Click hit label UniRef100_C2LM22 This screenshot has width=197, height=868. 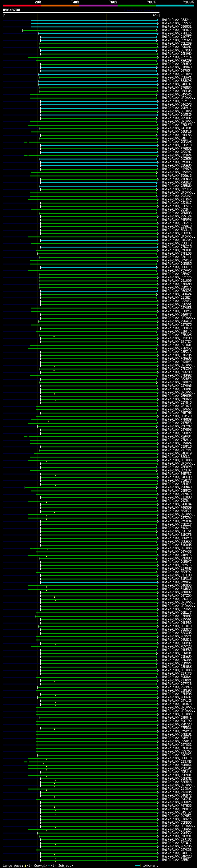pyautogui.click(x=177, y=484)
